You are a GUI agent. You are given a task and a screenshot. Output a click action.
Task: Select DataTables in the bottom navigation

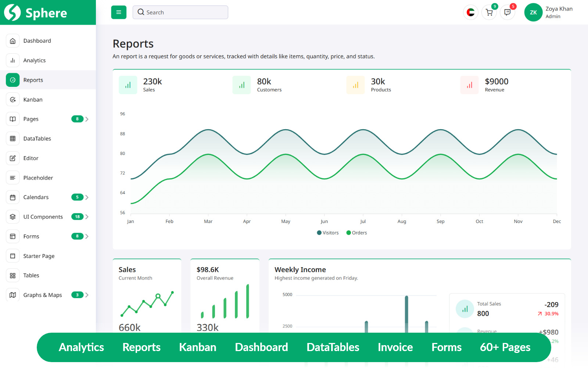click(333, 347)
